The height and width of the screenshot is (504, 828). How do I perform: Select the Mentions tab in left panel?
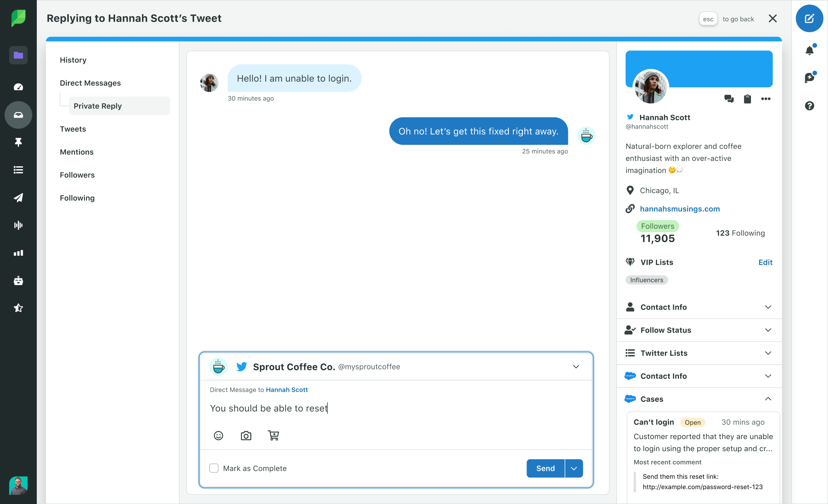[76, 151]
